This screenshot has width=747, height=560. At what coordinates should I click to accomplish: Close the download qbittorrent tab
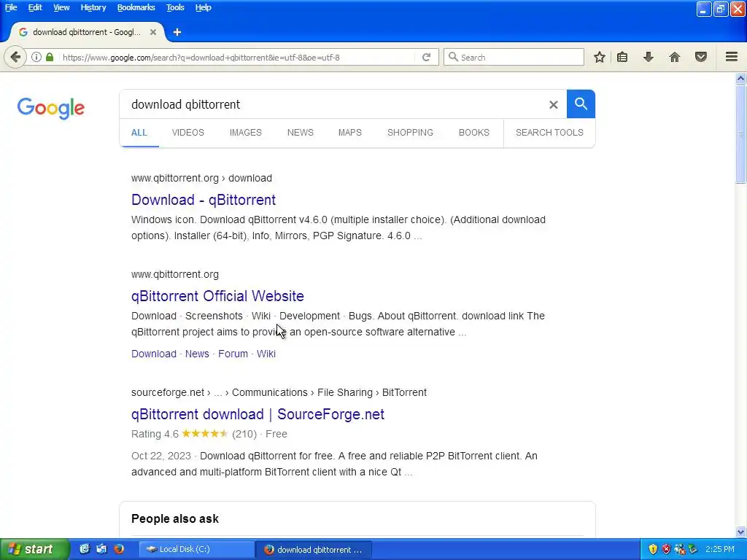click(153, 32)
